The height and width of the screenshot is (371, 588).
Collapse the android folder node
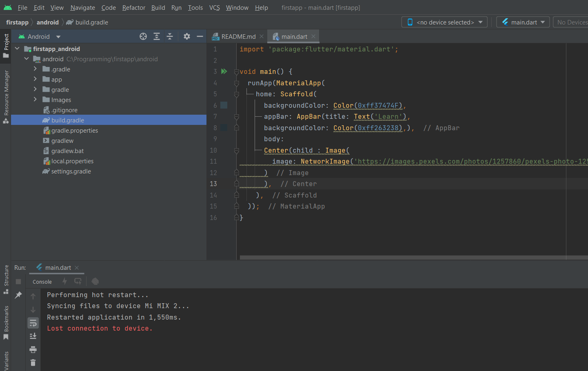point(27,59)
